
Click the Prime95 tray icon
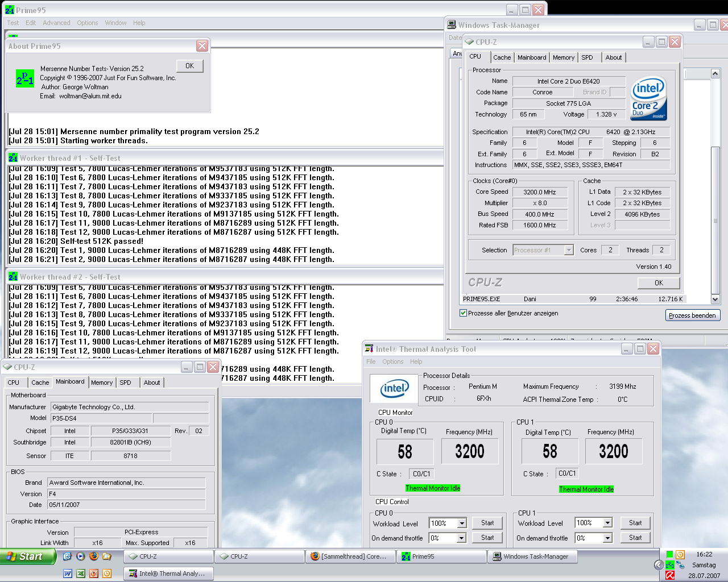point(670,565)
